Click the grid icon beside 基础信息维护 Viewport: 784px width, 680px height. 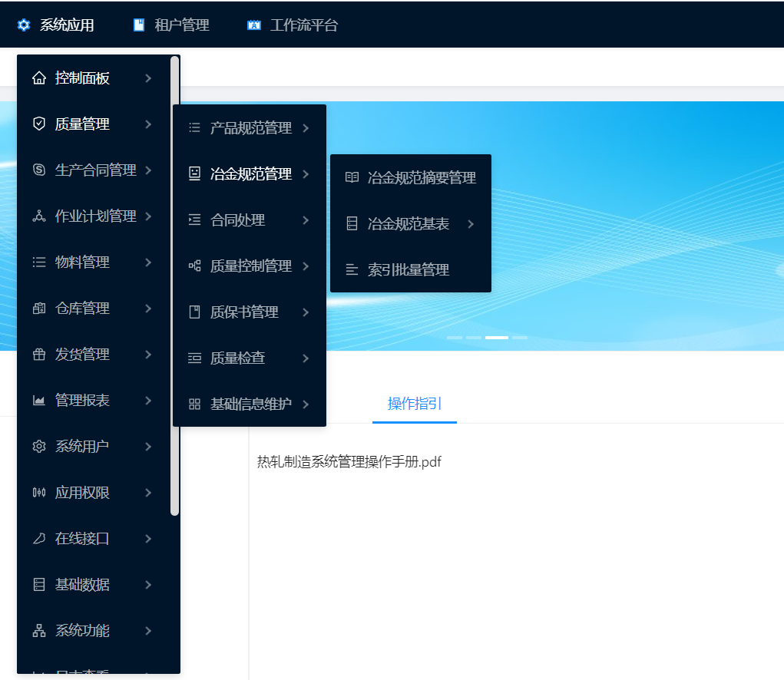pos(195,404)
